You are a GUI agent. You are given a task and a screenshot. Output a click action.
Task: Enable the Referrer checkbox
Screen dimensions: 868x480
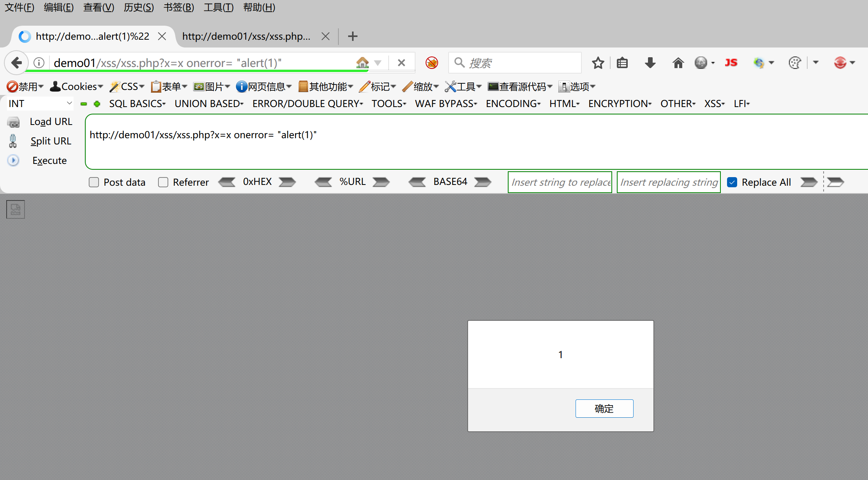click(x=163, y=182)
